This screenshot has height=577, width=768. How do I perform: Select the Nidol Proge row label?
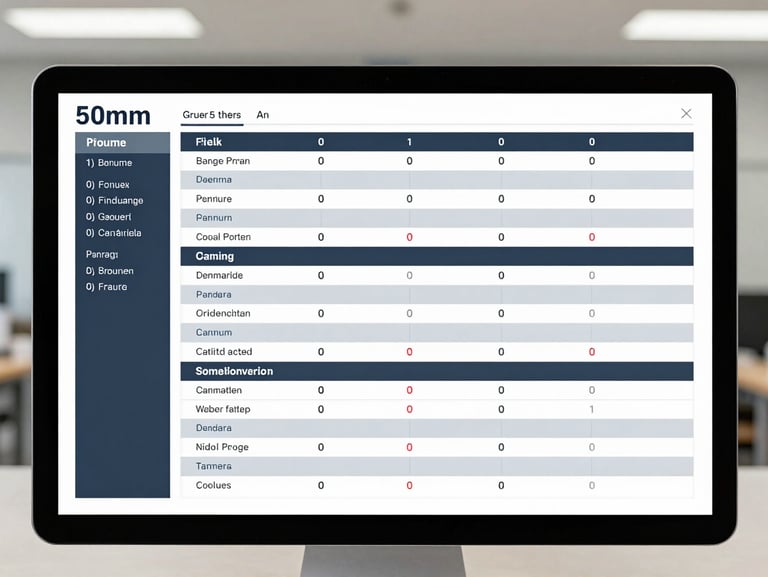(x=222, y=447)
